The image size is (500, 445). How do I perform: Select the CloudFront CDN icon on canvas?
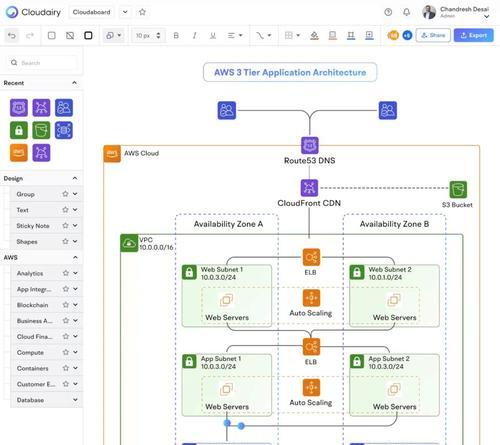coord(309,188)
